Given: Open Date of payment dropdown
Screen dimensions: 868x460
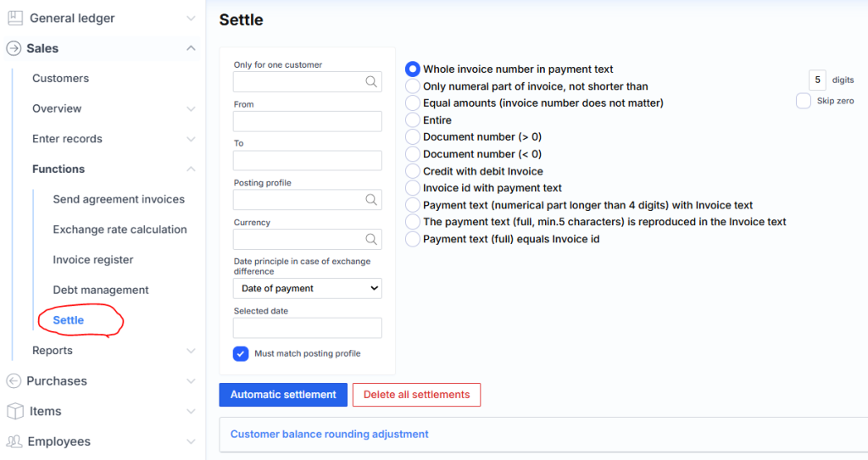Looking at the screenshot, I should coord(307,288).
